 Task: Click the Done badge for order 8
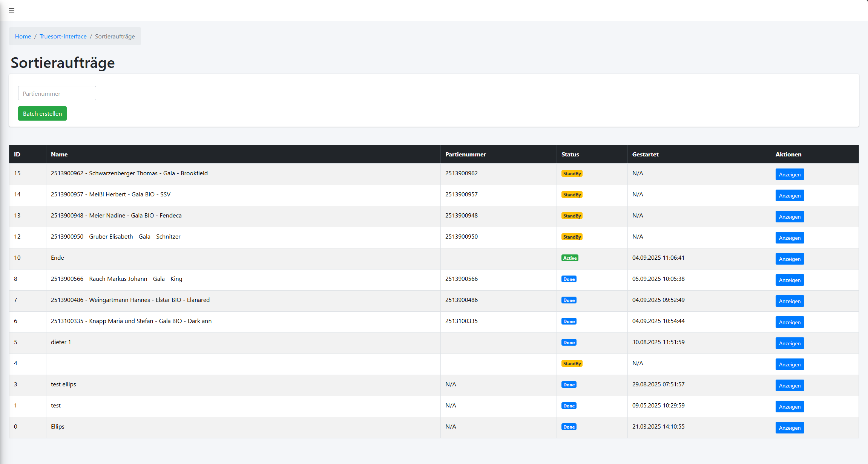[569, 279]
